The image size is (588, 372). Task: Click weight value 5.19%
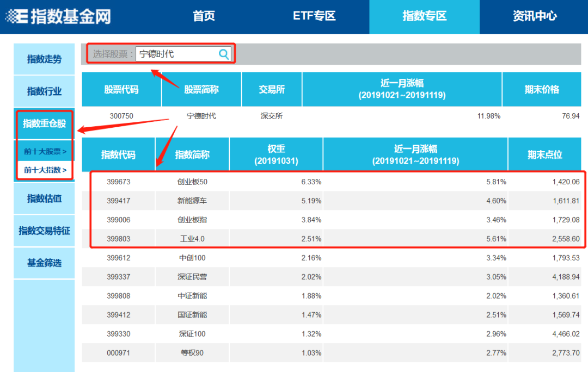coord(311,201)
